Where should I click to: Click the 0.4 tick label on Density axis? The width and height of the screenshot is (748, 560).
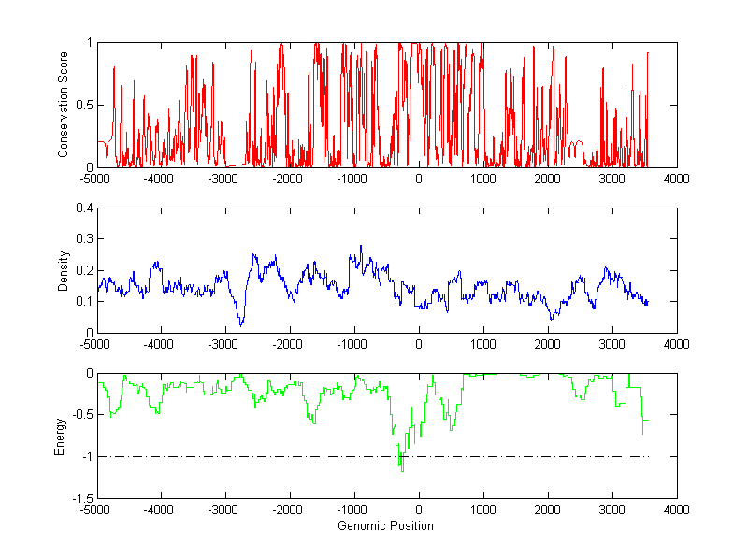(x=82, y=208)
